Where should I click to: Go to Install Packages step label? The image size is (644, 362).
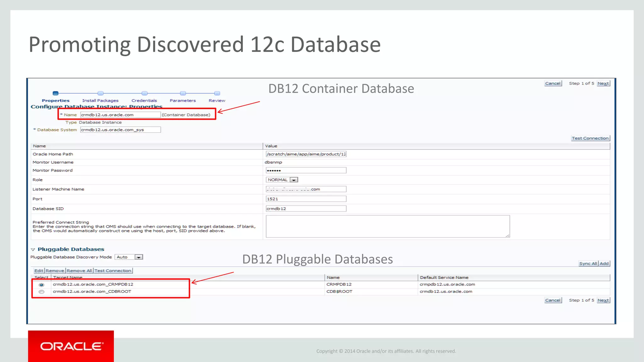(x=100, y=101)
